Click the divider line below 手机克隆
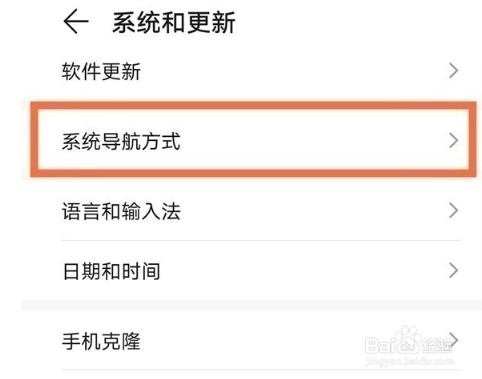Screen dimensions: 482x379 [x=261, y=370]
